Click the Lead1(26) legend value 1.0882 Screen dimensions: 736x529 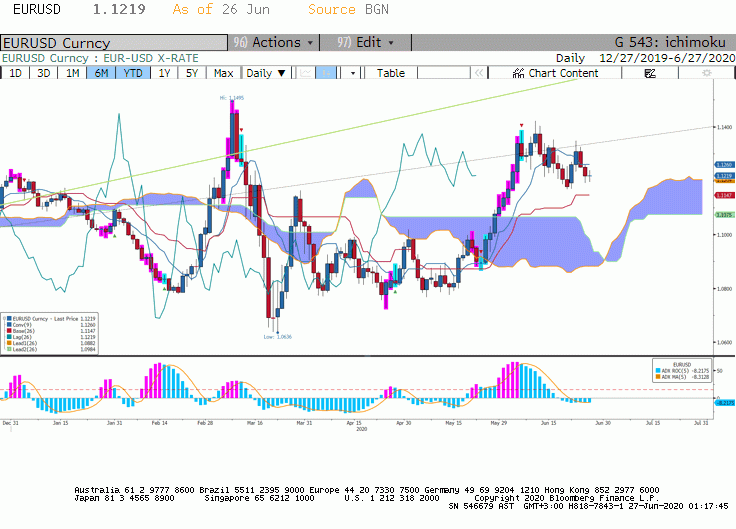88,343
